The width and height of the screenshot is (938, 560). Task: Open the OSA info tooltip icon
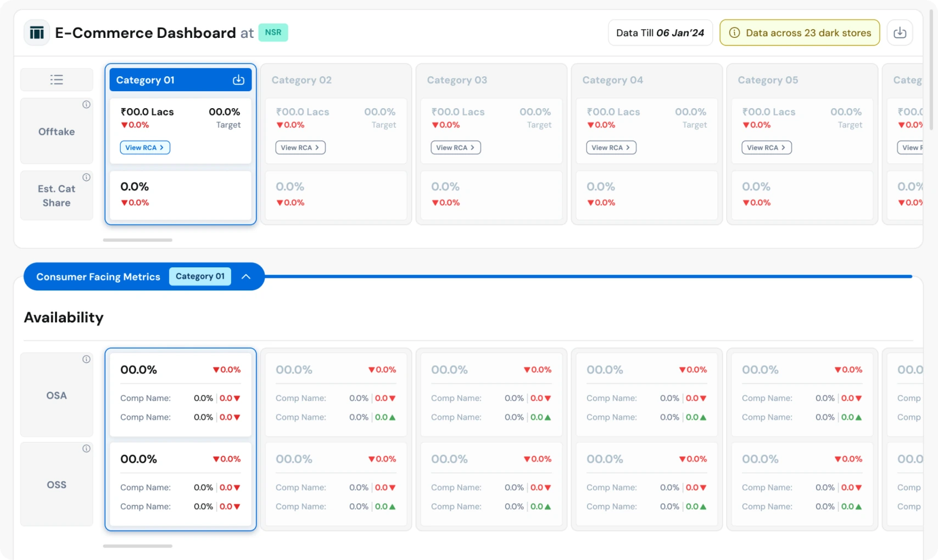86,359
